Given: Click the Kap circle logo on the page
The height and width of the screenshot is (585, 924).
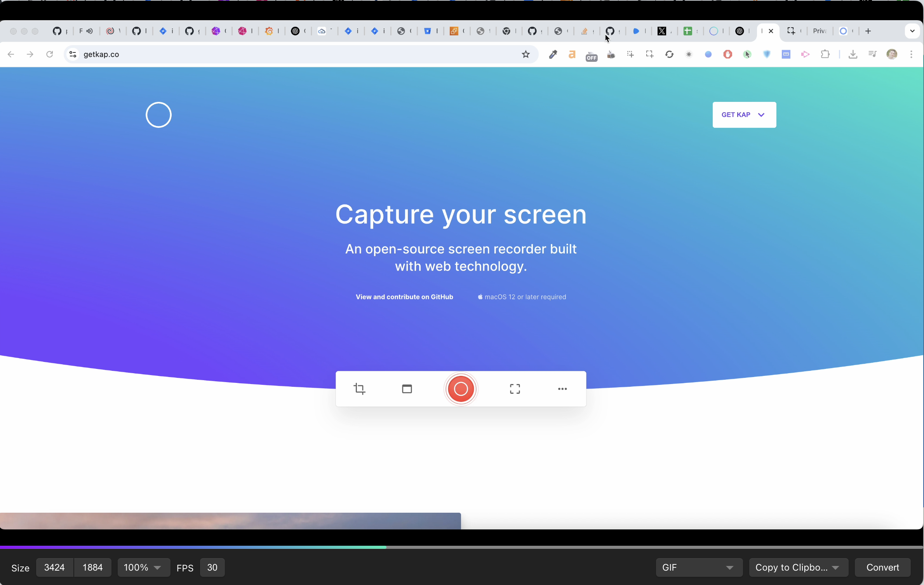Looking at the screenshot, I should coord(158,115).
